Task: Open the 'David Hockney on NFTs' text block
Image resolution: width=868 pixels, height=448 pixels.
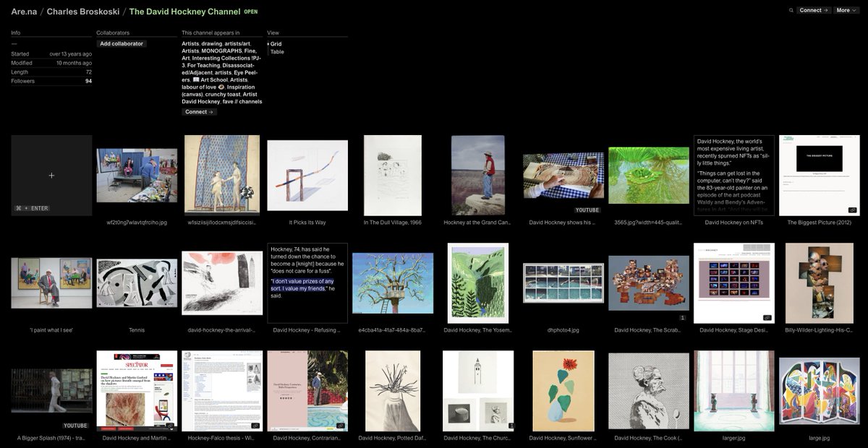Action: pos(734,176)
